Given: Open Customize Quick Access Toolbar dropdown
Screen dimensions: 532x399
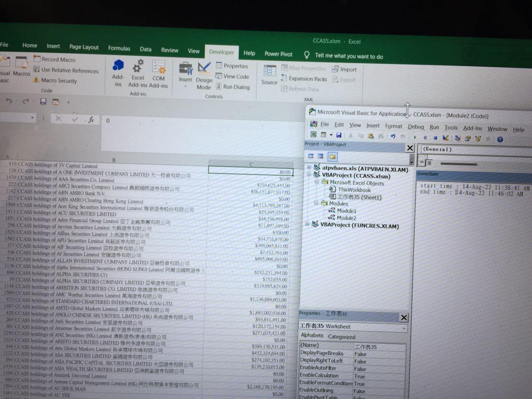Looking at the screenshot, I should pyautogui.click(x=68, y=102).
